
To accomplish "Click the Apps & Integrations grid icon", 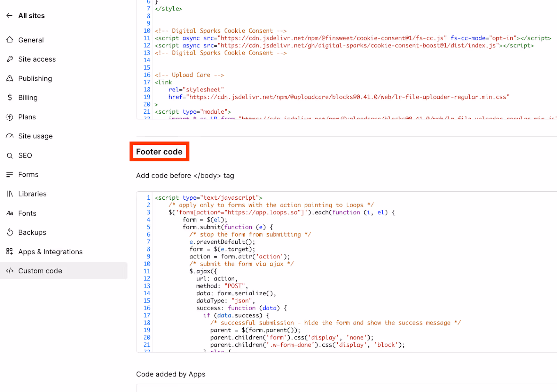I will [x=10, y=251].
